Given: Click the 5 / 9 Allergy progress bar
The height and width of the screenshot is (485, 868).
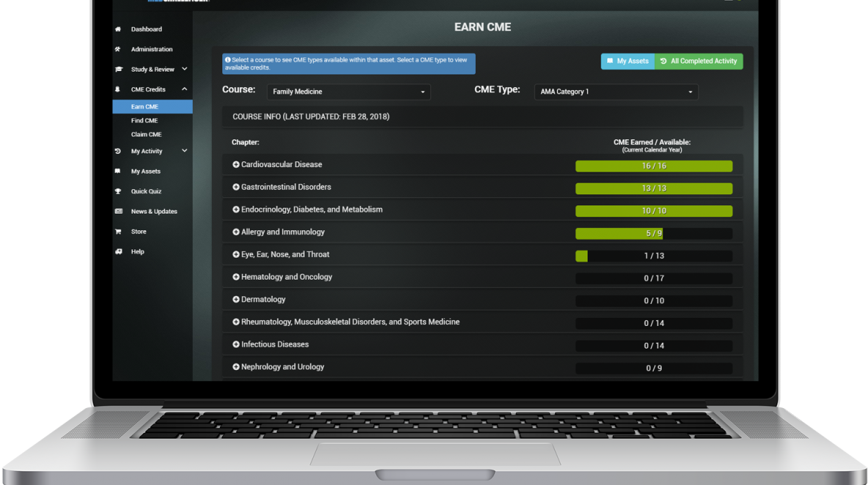Looking at the screenshot, I should click(654, 234).
